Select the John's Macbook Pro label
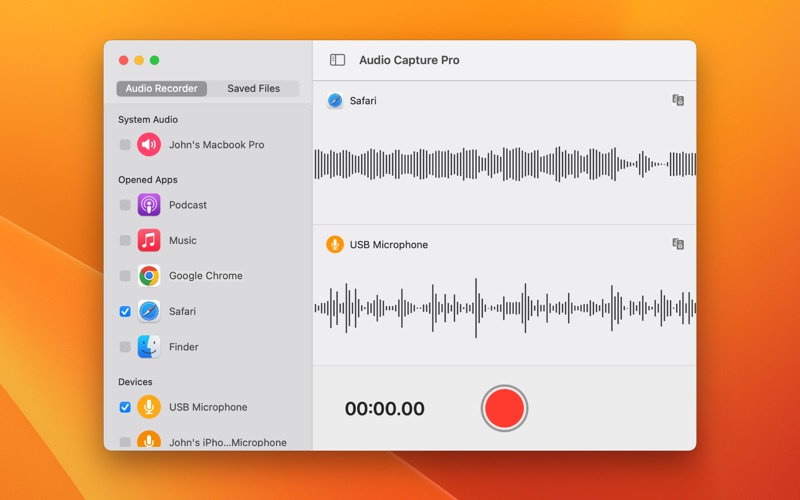 point(217,145)
